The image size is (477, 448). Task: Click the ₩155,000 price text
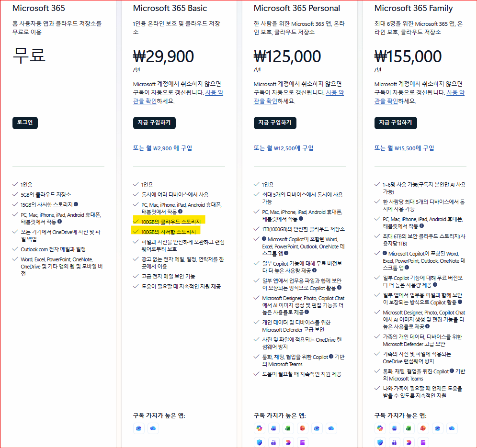point(408,56)
